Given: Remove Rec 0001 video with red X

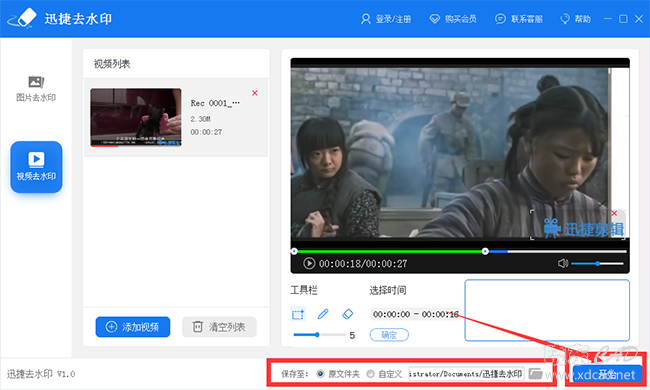Looking at the screenshot, I should point(255,93).
